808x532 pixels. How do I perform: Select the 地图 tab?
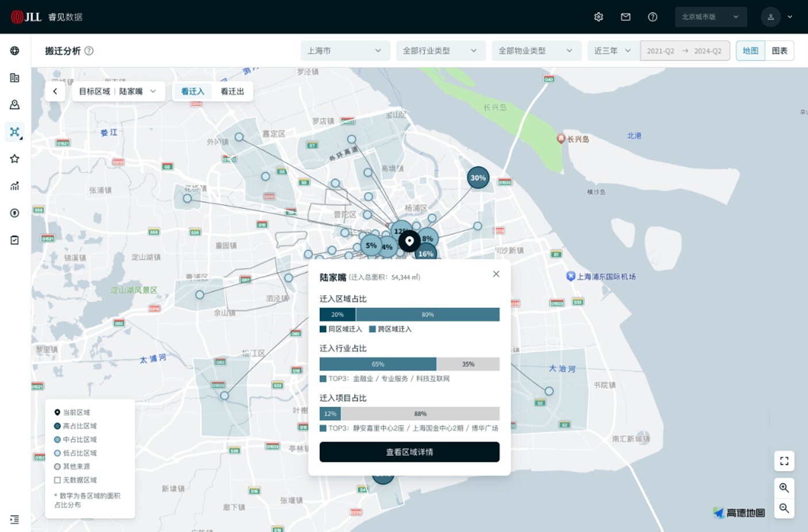[750, 51]
